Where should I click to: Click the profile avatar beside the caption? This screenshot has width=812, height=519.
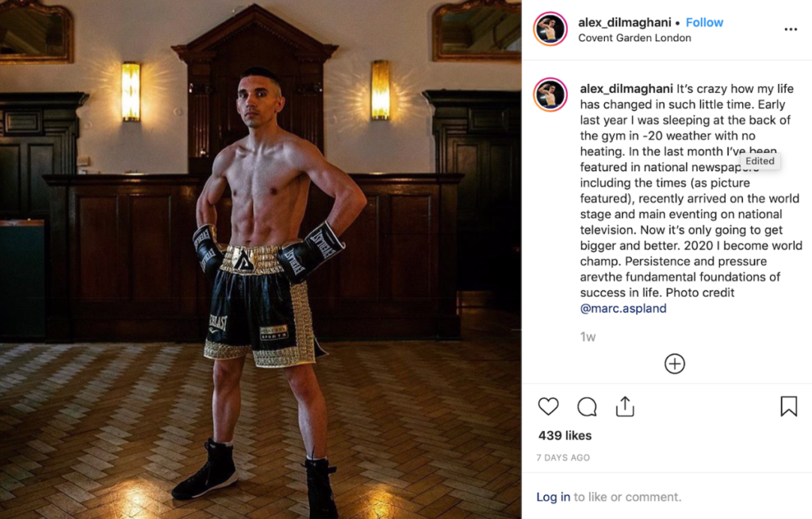pos(550,95)
